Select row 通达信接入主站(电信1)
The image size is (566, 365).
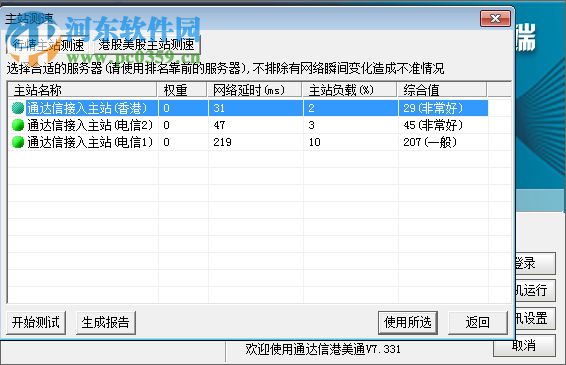[x=248, y=142]
